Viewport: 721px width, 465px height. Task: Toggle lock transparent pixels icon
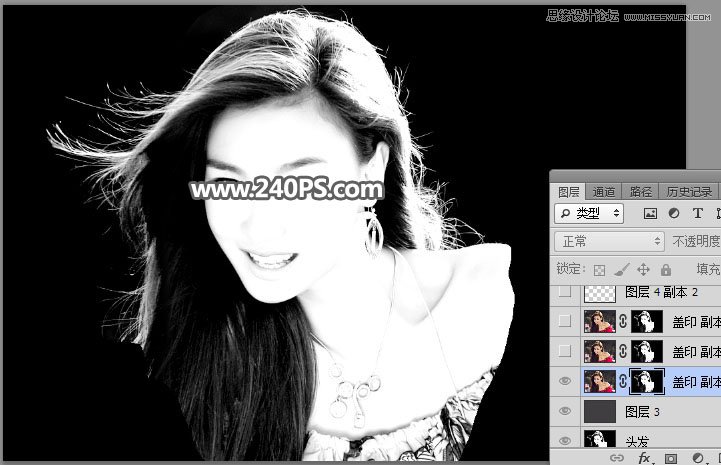[600, 270]
